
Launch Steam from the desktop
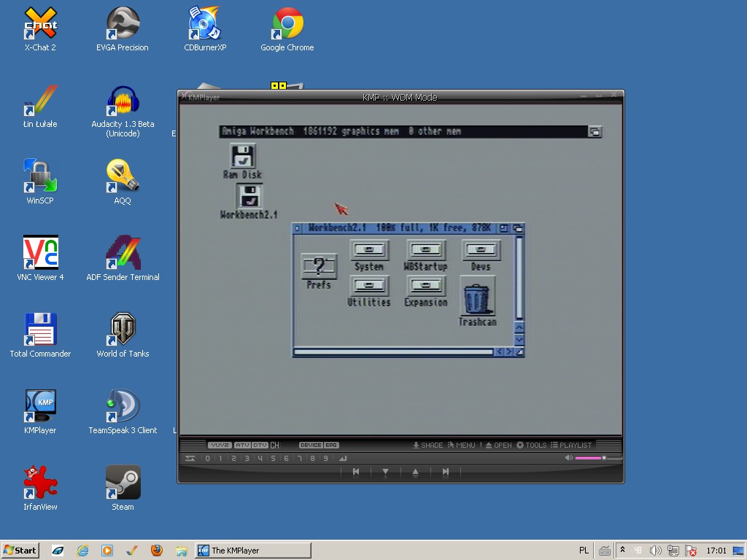[123, 489]
